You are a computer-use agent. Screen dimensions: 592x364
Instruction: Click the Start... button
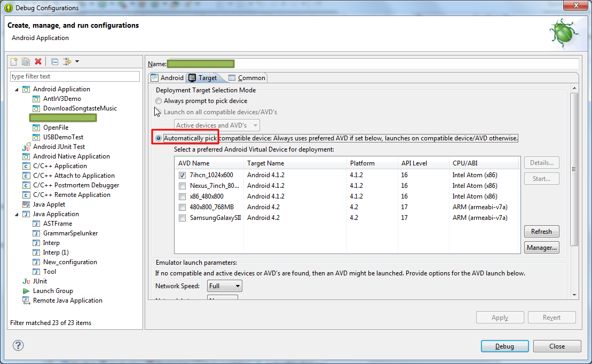[x=541, y=179]
